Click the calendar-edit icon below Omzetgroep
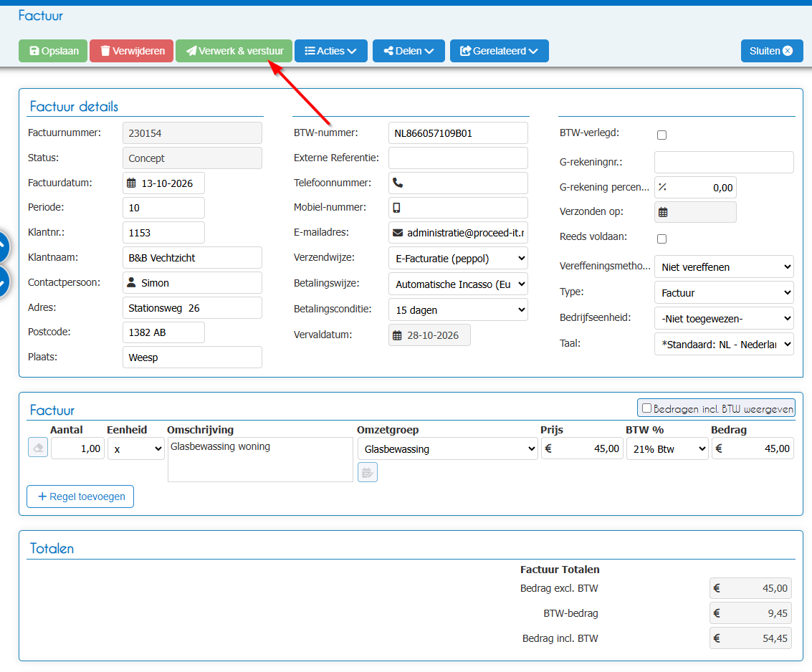812x672 pixels. click(x=368, y=473)
